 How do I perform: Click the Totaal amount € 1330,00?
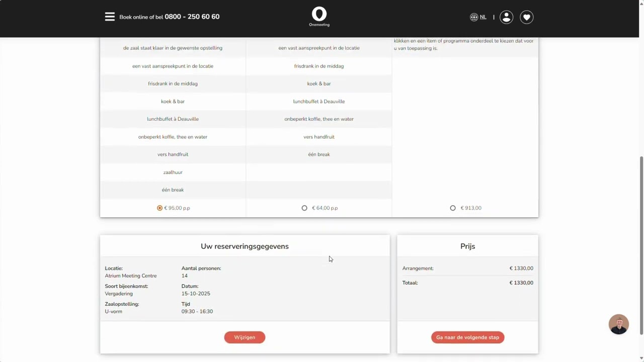[521, 283]
